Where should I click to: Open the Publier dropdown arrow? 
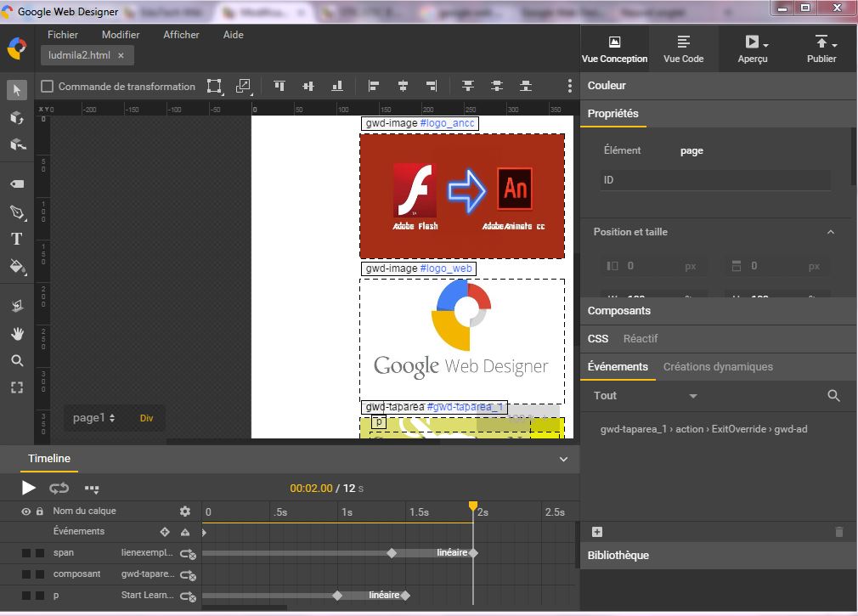(x=834, y=45)
